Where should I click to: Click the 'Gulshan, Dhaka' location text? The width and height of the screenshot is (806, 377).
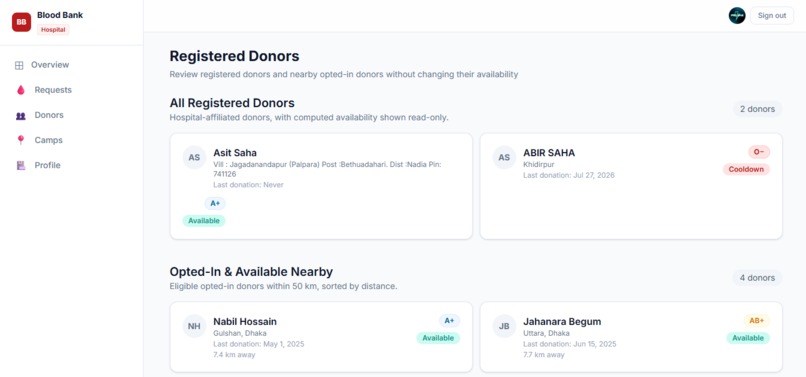[x=240, y=333]
